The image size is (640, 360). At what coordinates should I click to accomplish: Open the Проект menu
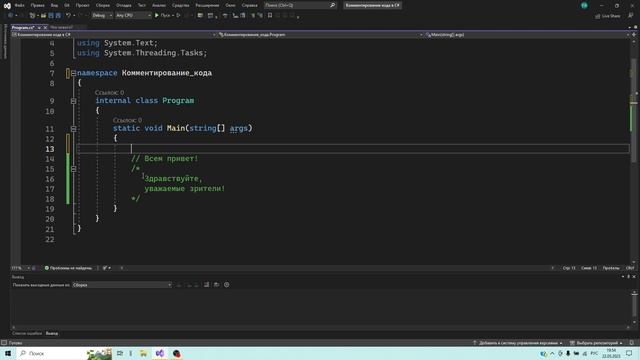(x=82, y=5)
